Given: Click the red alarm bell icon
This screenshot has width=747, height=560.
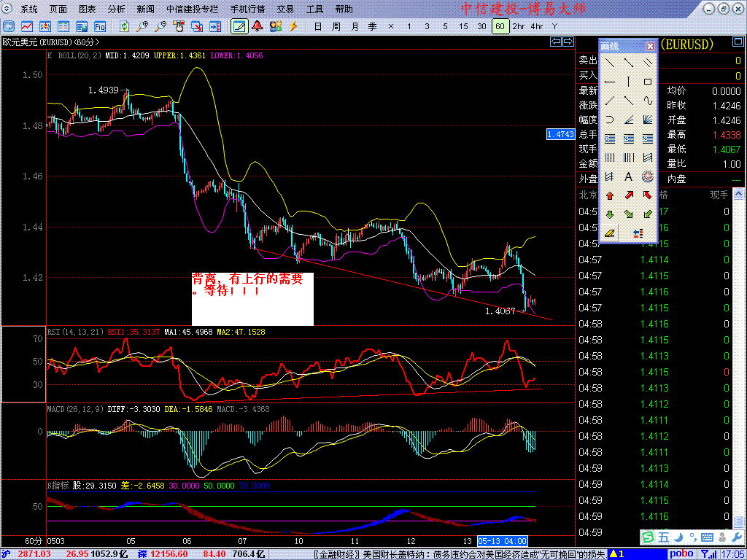Looking at the screenshot, I should 258,26.
